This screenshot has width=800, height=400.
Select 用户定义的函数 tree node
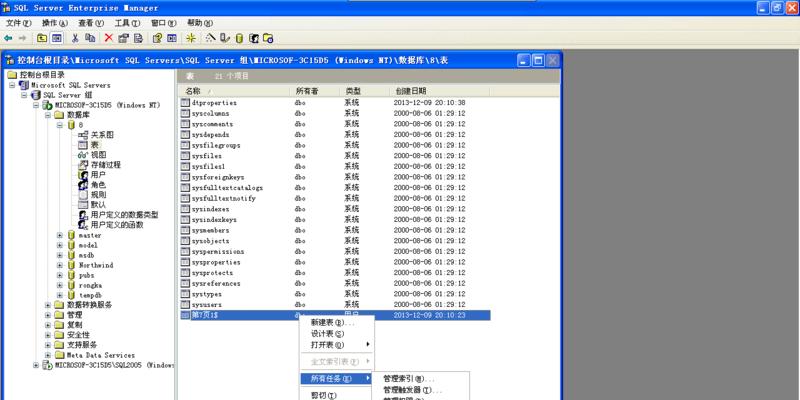pyautogui.click(x=117, y=224)
